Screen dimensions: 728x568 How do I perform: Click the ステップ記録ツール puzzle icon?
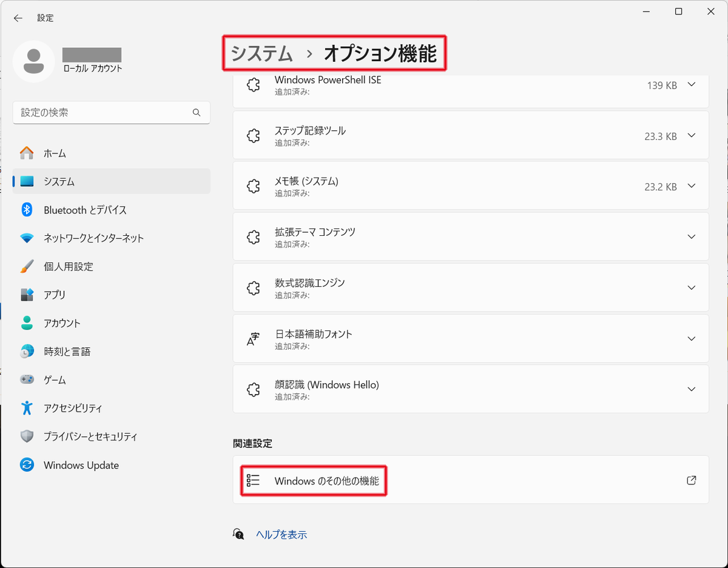[254, 136]
